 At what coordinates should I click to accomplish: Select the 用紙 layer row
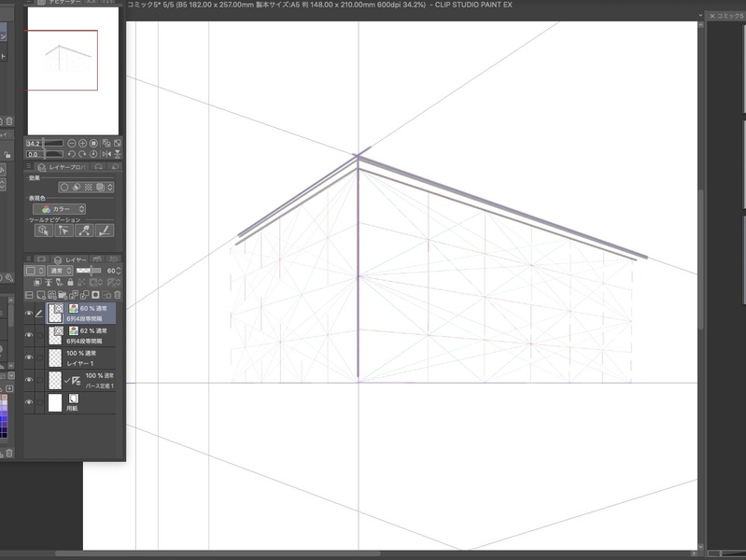pyautogui.click(x=81, y=402)
